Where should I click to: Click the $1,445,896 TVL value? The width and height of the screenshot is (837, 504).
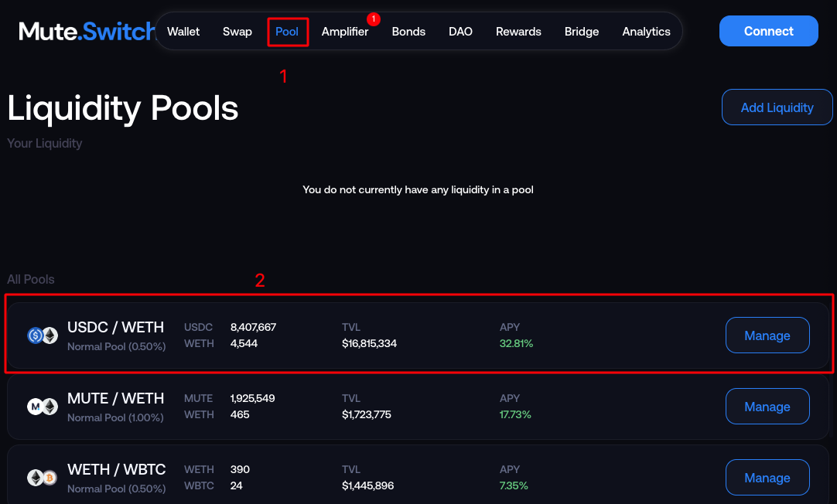[x=367, y=486]
